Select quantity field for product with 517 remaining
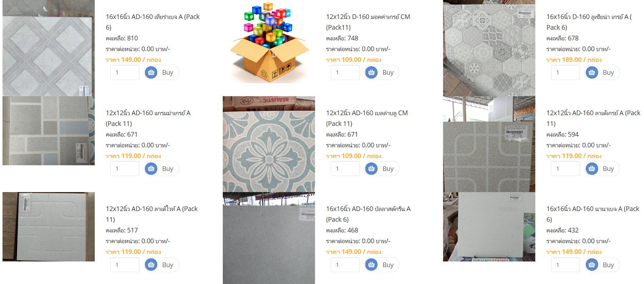This screenshot has height=284, width=644. (x=125, y=265)
